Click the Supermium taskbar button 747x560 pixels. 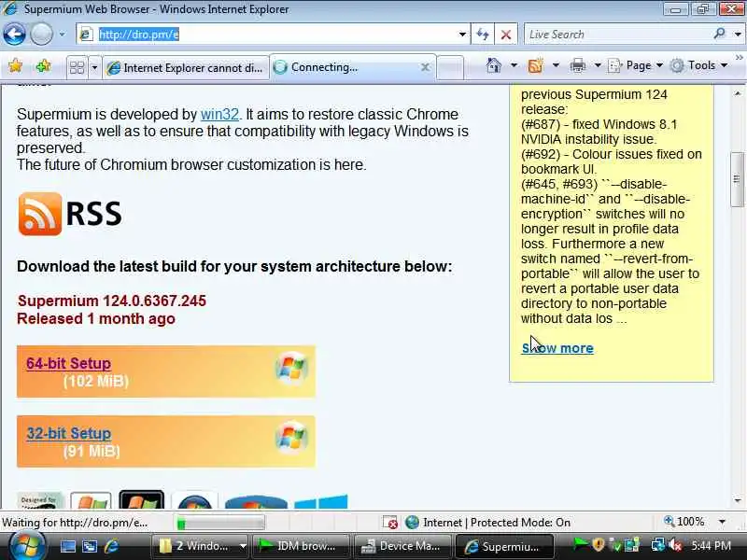pyautogui.click(x=504, y=546)
